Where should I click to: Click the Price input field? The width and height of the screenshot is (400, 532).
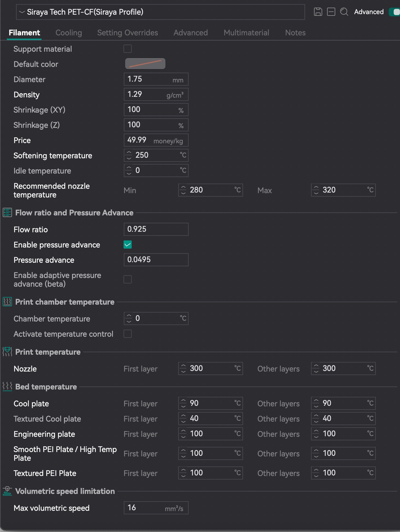156,140
